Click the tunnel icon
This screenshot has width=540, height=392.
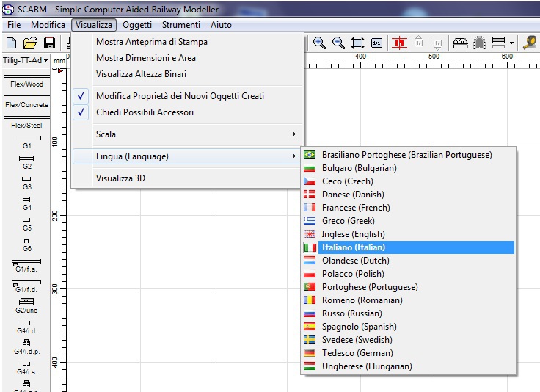point(479,43)
